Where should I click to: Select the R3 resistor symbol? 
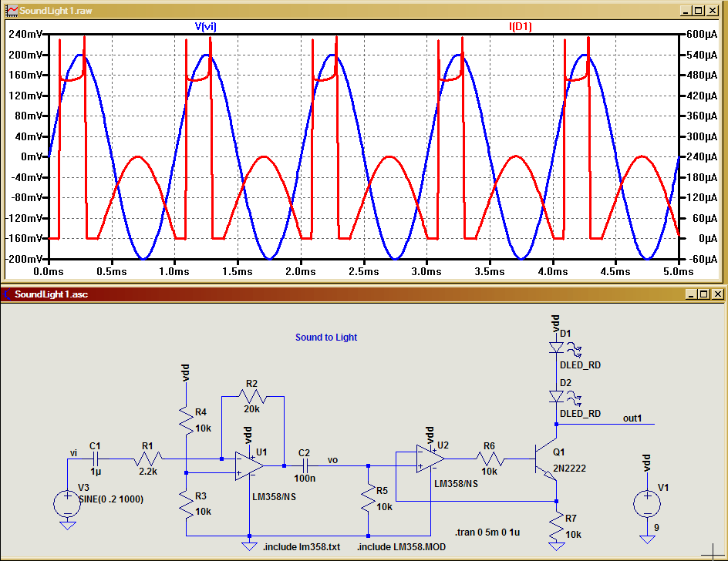pyautogui.click(x=186, y=504)
